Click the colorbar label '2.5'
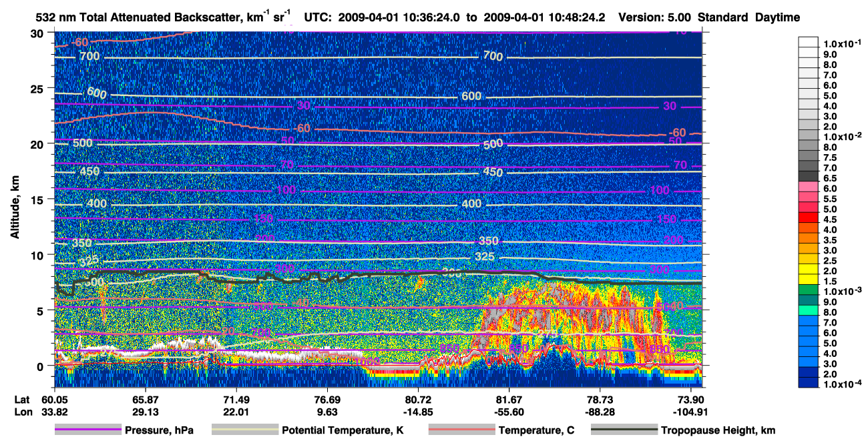Image resolution: width=868 pixels, height=445 pixels. (x=829, y=261)
